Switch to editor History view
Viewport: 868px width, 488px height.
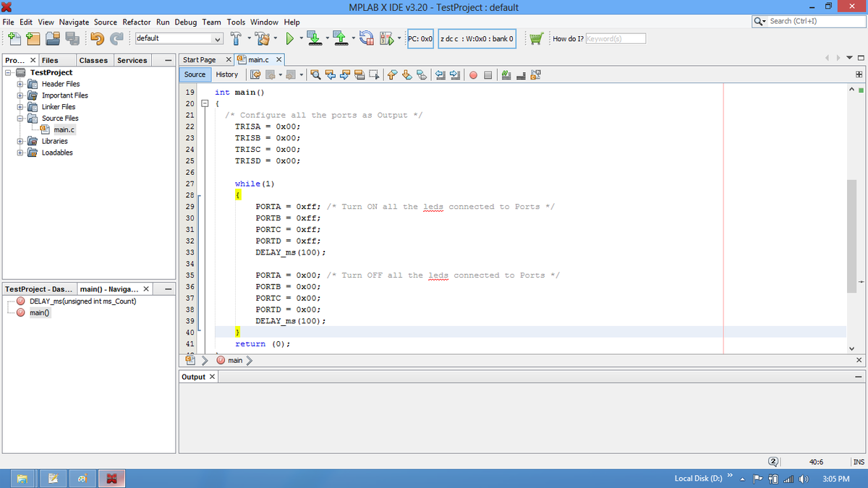[226, 74]
